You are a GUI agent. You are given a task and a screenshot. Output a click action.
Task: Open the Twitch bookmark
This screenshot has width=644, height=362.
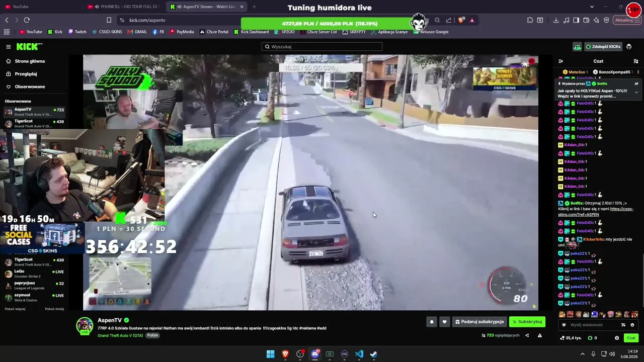[x=77, y=32]
